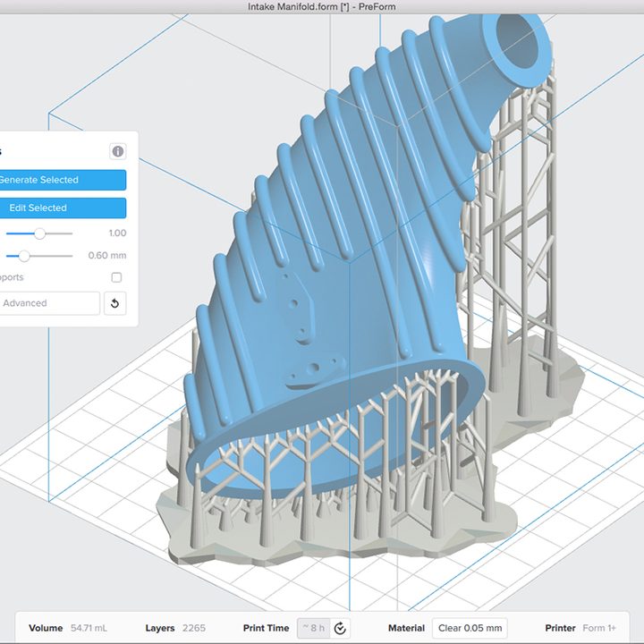Image resolution: width=644 pixels, height=644 pixels.
Task: Click the 0.60 mm point size value
Action: (x=107, y=256)
